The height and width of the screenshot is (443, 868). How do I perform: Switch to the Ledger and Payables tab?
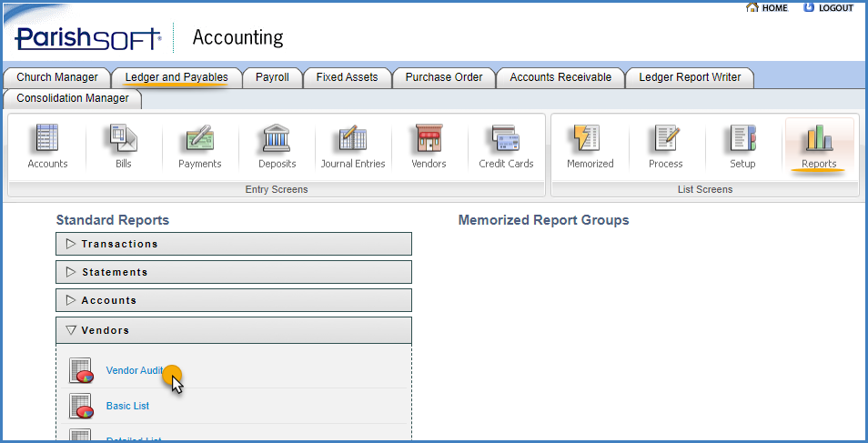click(177, 77)
